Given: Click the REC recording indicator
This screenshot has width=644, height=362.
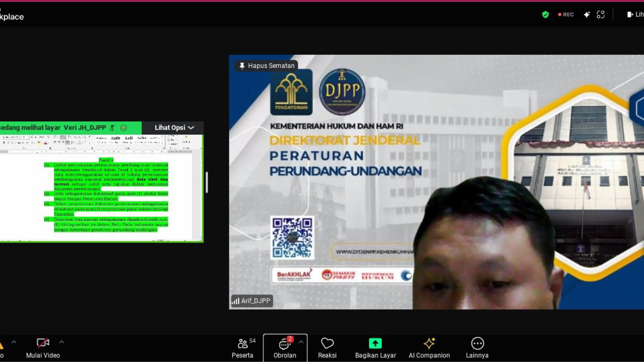Looking at the screenshot, I should (x=566, y=14).
